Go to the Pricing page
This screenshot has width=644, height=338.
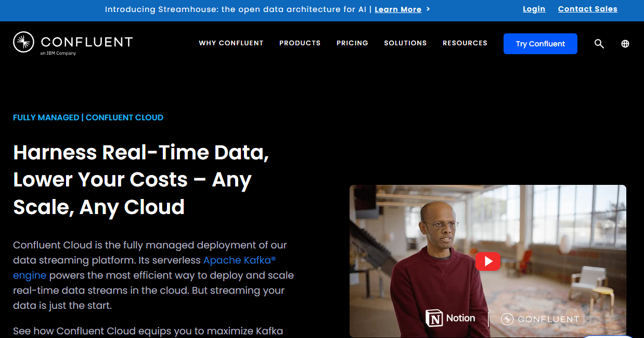[352, 43]
